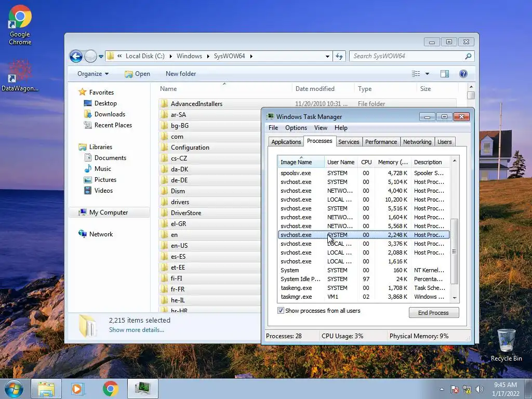Viewport: 532px width, 399px height.
Task: Select Network in navigation pane
Action: pyautogui.click(x=96, y=234)
